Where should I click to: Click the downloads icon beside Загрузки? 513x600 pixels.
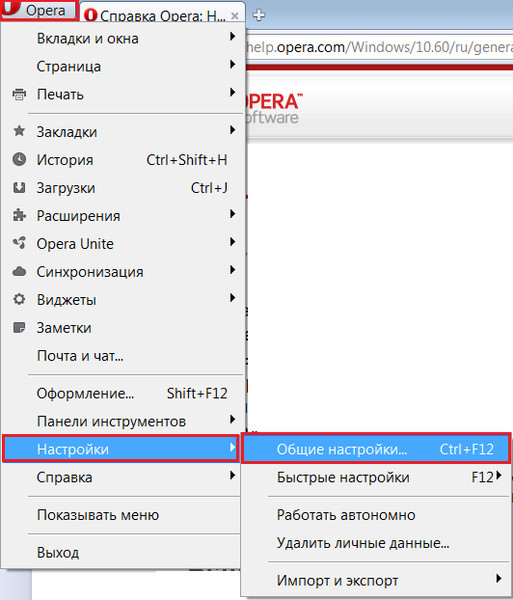[x=19, y=188]
